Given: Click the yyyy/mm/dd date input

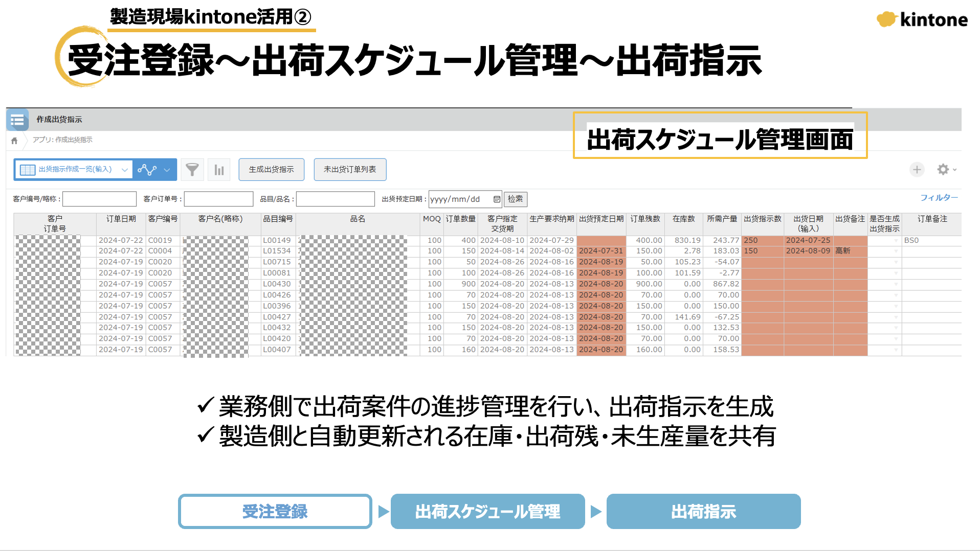Looking at the screenshot, I should click(465, 199).
